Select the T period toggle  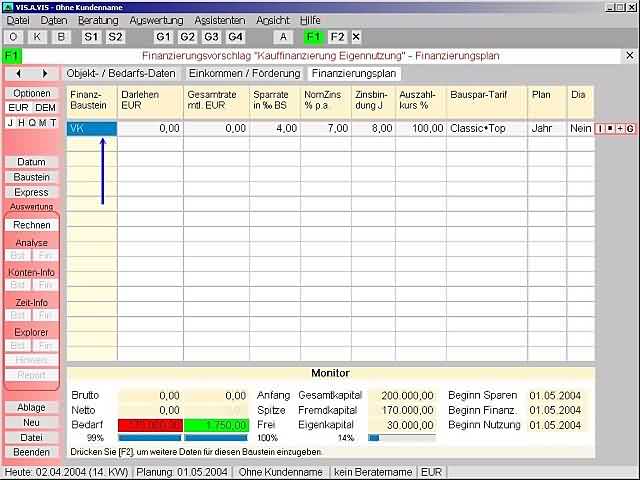point(53,123)
